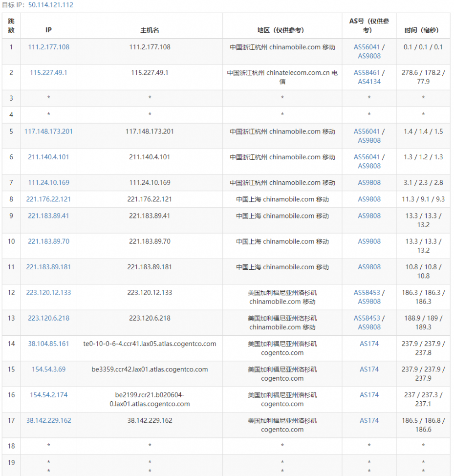Select timing 188.9 / 189 / 189.3
This screenshot has width=454, height=476.
coord(423,323)
